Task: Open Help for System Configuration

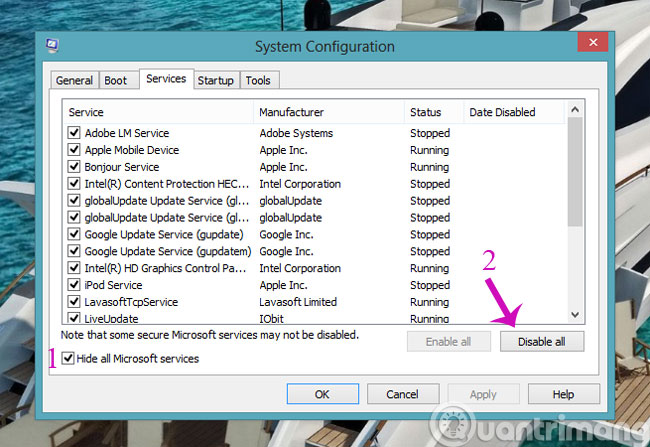Action: 564,394
